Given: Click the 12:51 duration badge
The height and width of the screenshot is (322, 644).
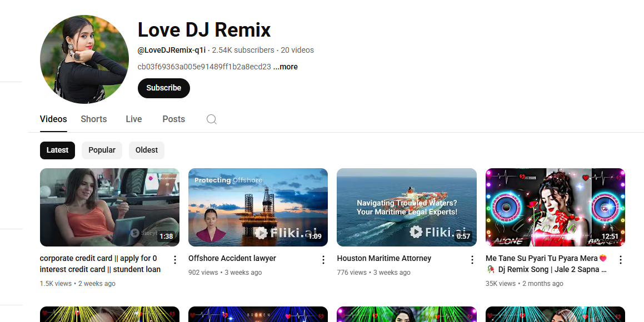Looking at the screenshot, I should [x=610, y=237].
